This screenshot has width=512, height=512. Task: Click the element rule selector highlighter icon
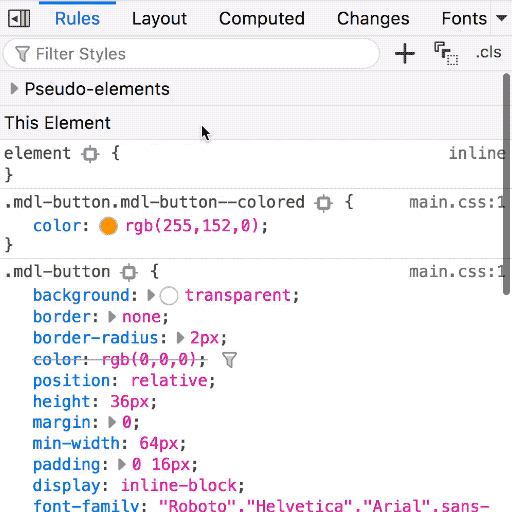pos(90,154)
